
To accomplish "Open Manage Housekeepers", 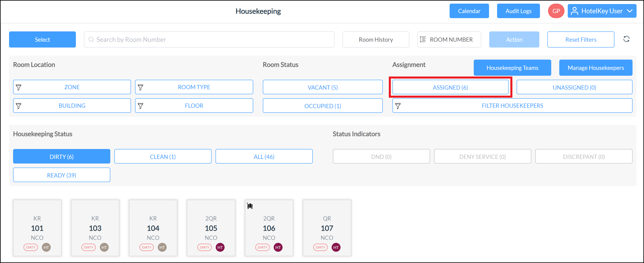I will pyautogui.click(x=595, y=68).
